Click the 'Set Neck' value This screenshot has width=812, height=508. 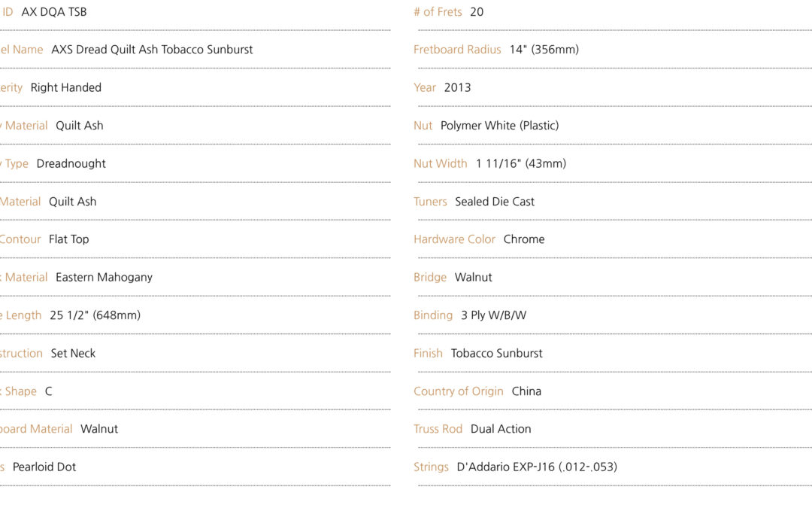coord(73,354)
